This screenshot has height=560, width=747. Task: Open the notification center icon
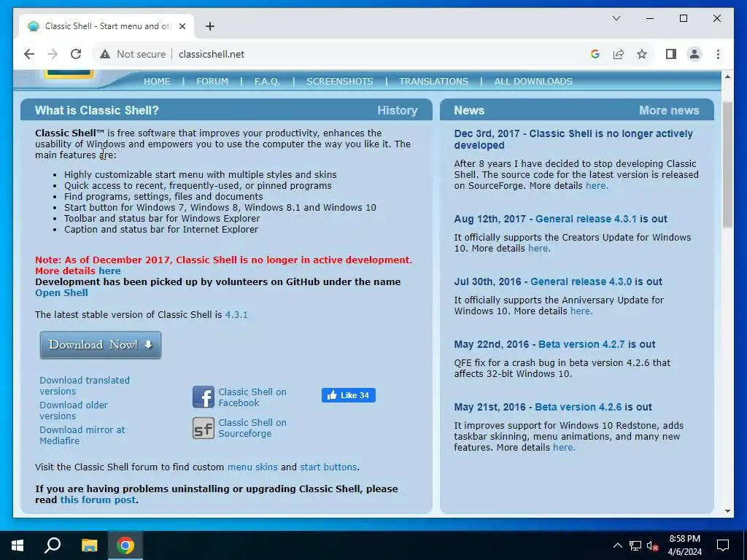(x=723, y=545)
